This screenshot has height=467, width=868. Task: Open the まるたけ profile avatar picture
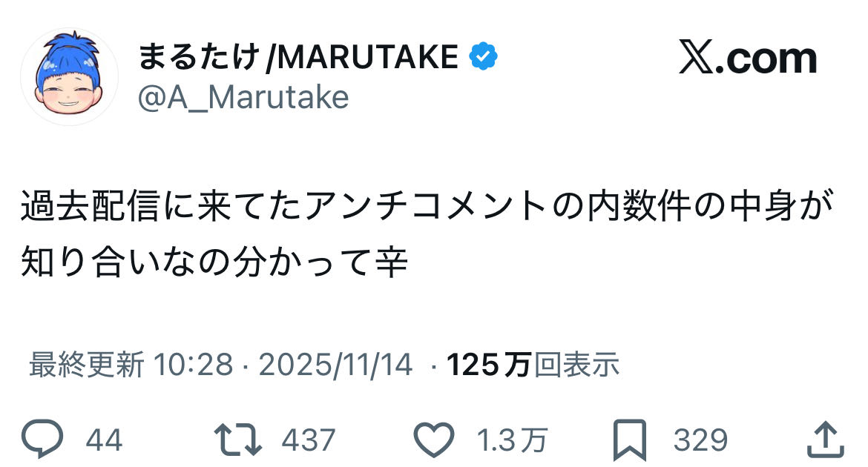click(x=69, y=77)
